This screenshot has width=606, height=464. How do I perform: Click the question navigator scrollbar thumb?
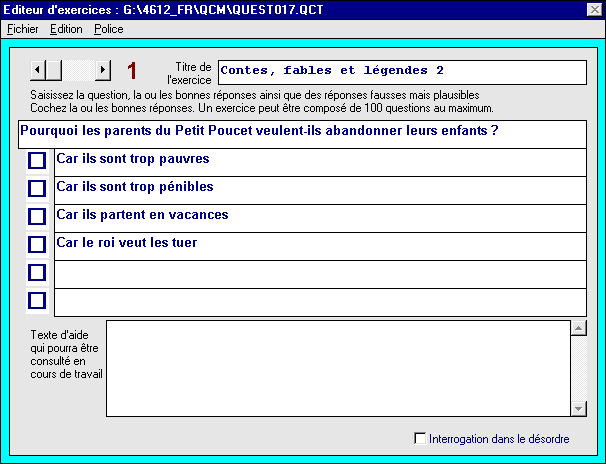(x=54, y=70)
